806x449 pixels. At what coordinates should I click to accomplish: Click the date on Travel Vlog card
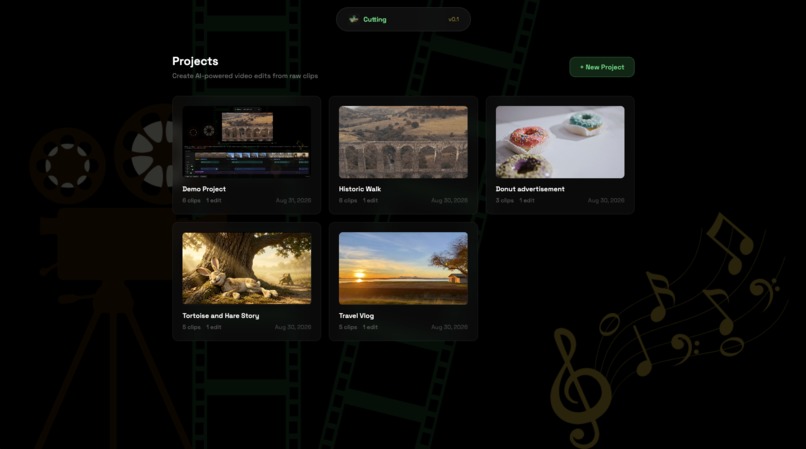pos(449,327)
